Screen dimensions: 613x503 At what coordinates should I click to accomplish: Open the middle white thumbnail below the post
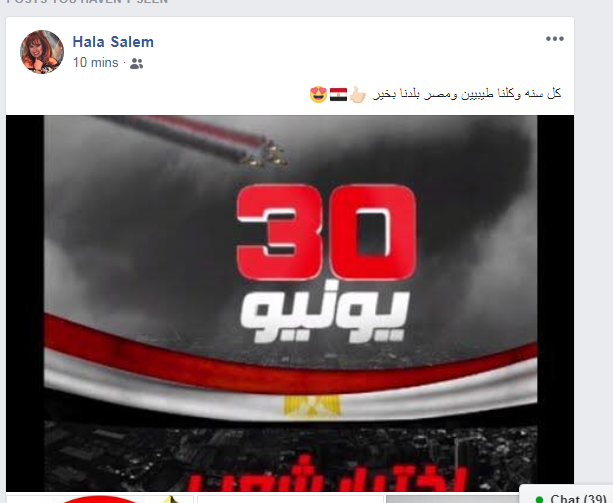pos(290,499)
